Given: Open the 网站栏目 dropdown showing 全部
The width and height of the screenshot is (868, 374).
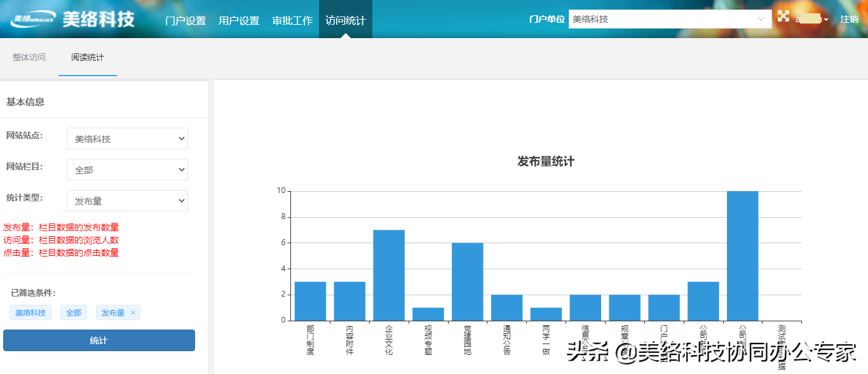Looking at the screenshot, I should click(127, 170).
